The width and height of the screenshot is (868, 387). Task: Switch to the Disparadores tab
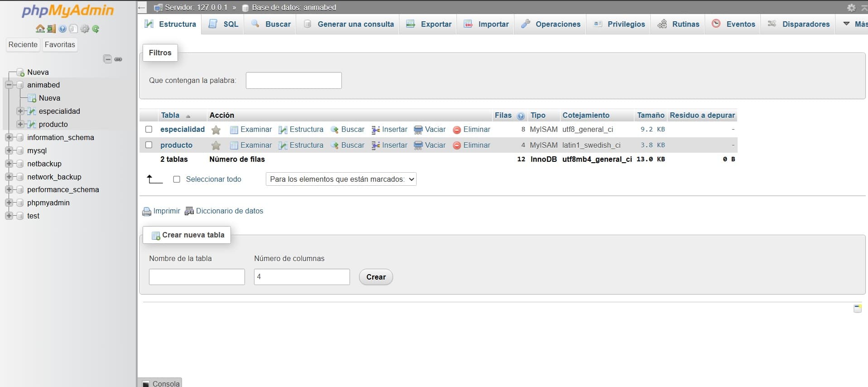click(798, 24)
